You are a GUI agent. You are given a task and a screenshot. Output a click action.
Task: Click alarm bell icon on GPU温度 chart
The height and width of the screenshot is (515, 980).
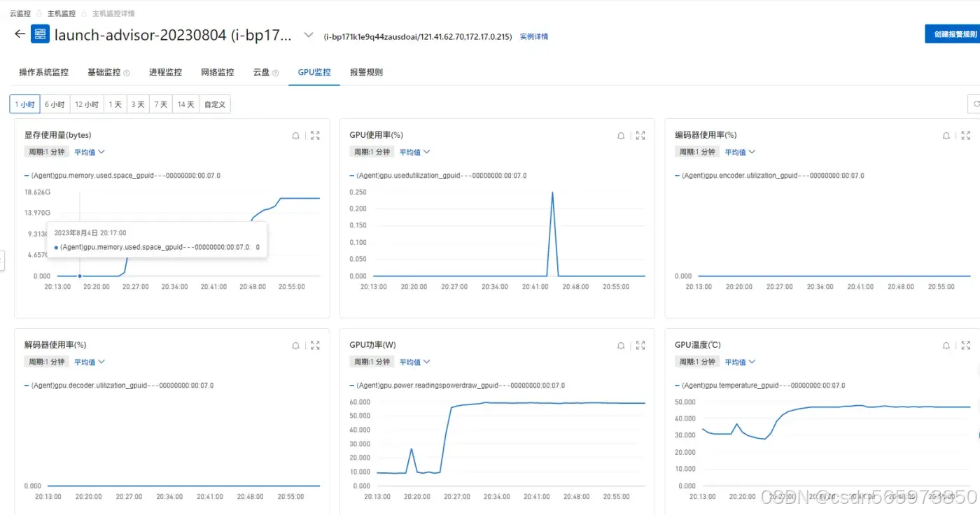(x=946, y=346)
